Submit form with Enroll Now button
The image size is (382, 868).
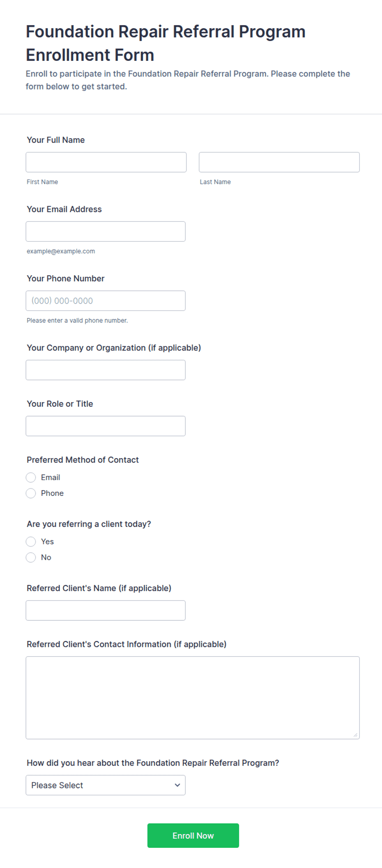[x=193, y=835]
